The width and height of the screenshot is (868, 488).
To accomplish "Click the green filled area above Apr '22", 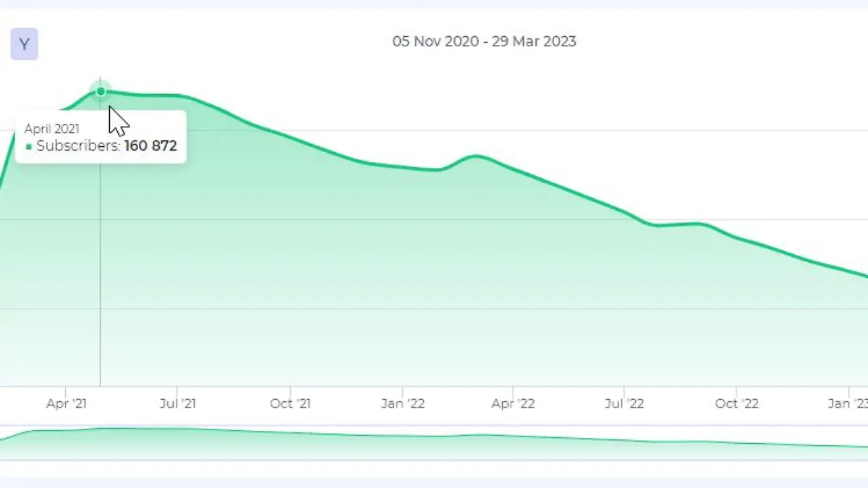I will click(x=513, y=290).
